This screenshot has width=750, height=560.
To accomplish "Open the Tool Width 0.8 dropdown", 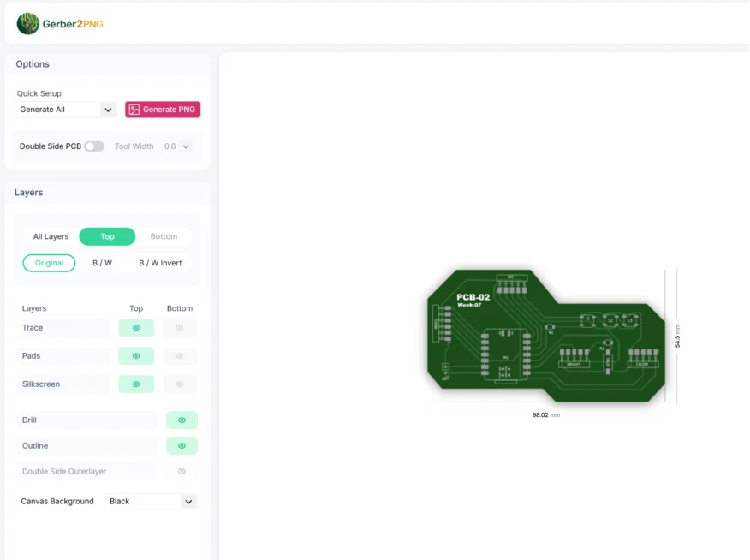I will pos(178,146).
